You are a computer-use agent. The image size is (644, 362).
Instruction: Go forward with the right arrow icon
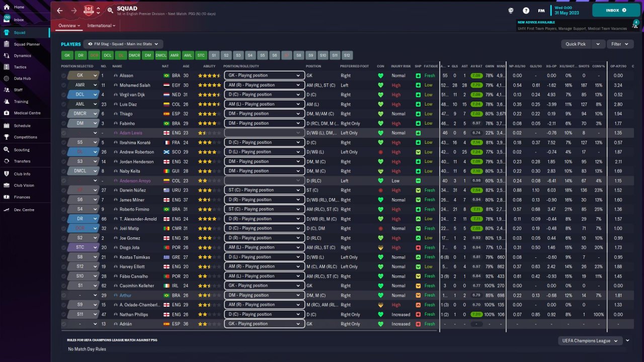(74, 11)
